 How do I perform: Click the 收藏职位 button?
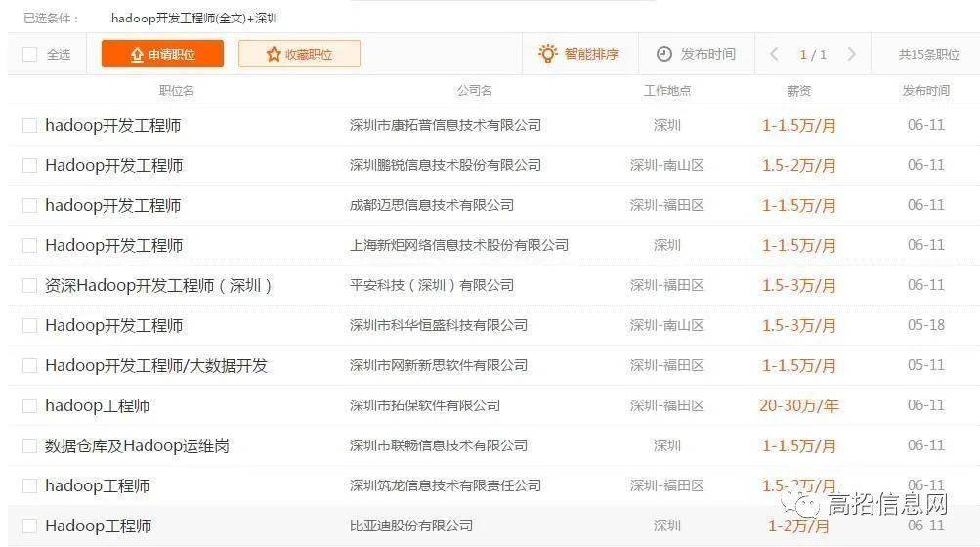299,54
